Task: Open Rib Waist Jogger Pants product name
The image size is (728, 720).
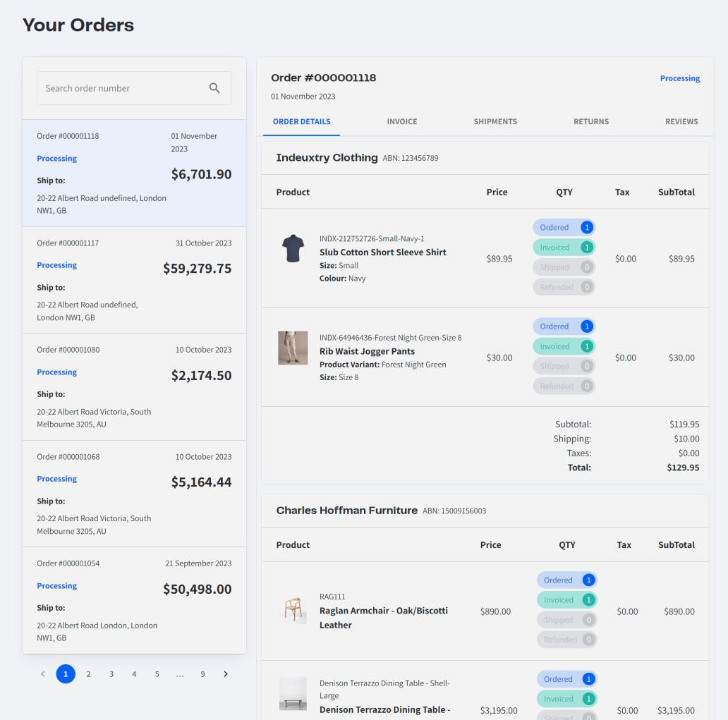Action: pyautogui.click(x=367, y=351)
